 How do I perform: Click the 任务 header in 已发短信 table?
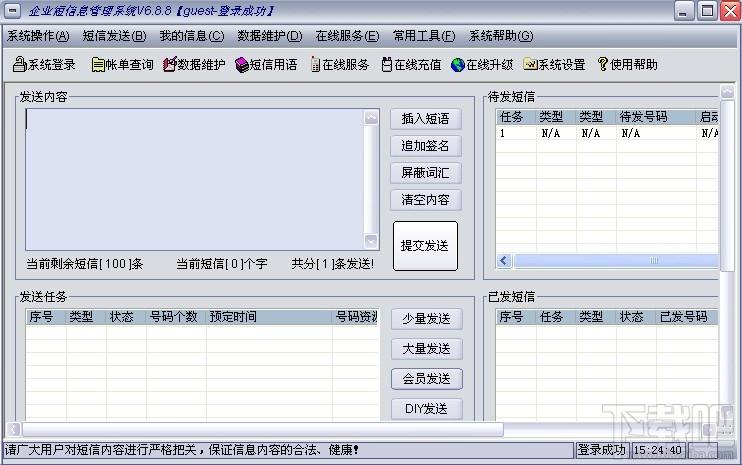[x=556, y=317]
